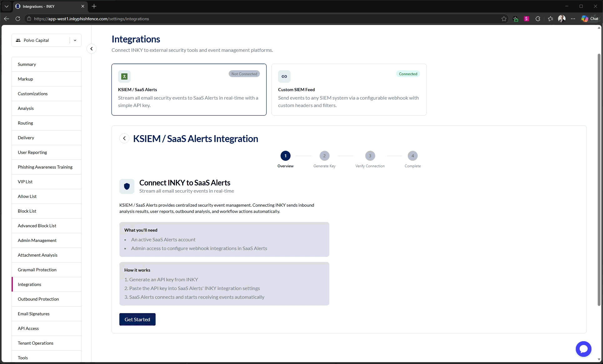Viewport: 603px width, 364px height.
Task: Click the KSIEM / SaaS Alerts green card icon
Action: coord(124,76)
